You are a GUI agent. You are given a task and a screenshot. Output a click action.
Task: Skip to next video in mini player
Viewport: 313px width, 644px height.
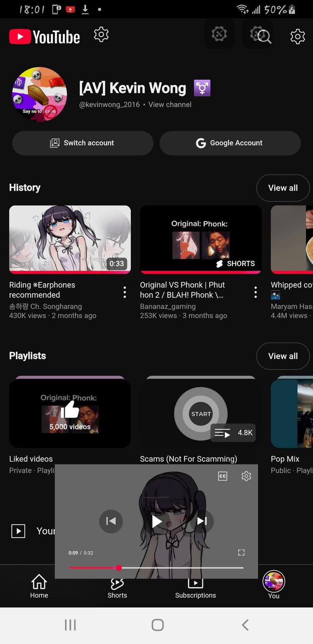202,521
